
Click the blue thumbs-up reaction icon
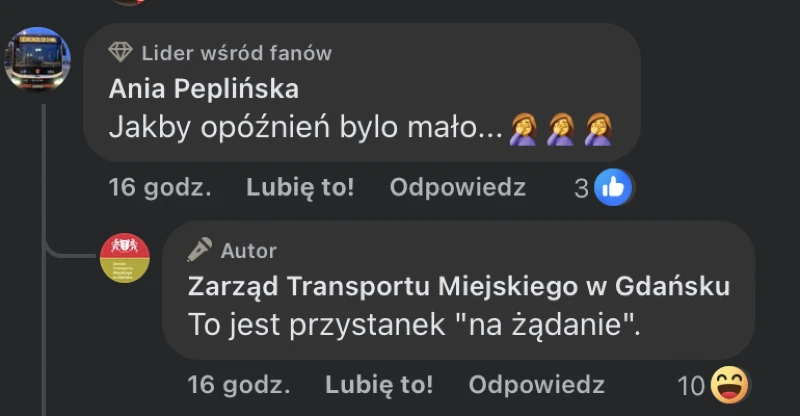click(x=613, y=187)
